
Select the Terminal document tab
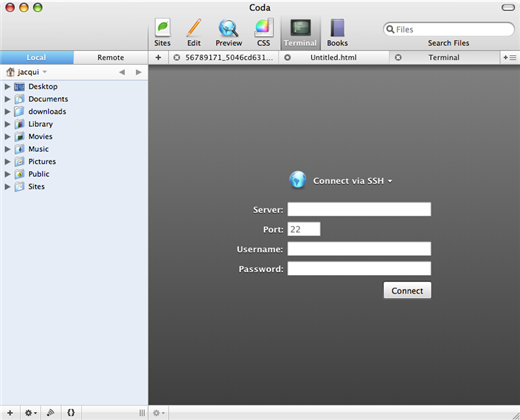pos(444,58)
